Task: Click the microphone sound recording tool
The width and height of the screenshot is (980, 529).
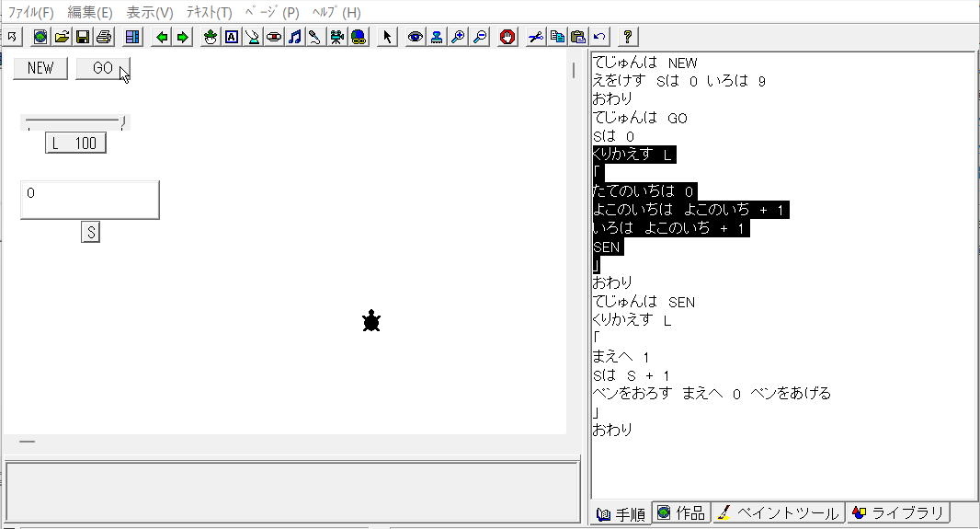Action: pos(315,37)
